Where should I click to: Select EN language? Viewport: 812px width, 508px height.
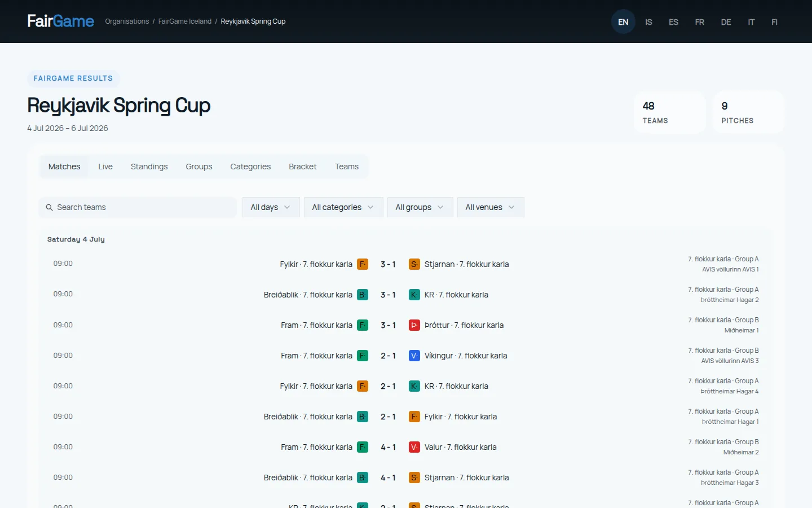623,22
